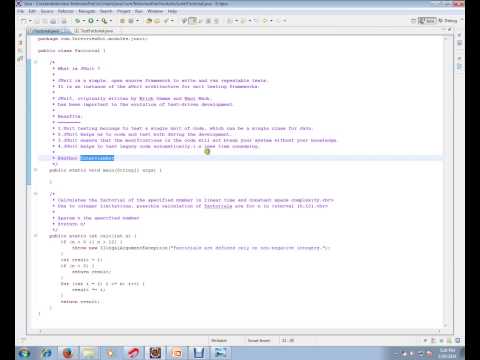Expand the New Java Class dropdown arrow

click(x=137, y=21)
